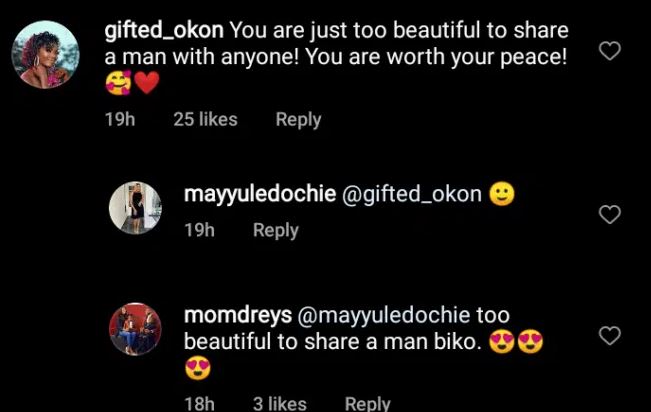Click the 18h timestamp under momdreys' comment

[200, 403]
